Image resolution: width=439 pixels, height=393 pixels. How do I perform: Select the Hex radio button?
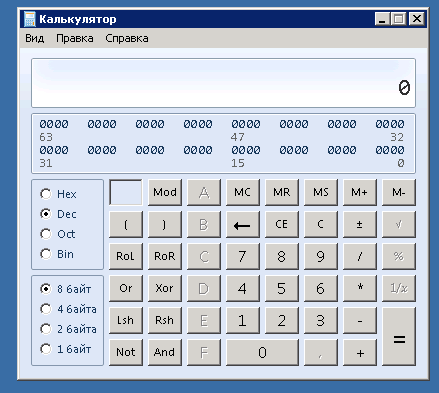coord(46,194)
